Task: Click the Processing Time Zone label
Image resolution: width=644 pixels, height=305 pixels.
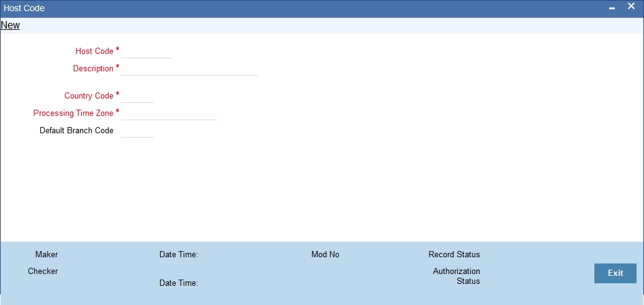Action: (x=73, y=113)
